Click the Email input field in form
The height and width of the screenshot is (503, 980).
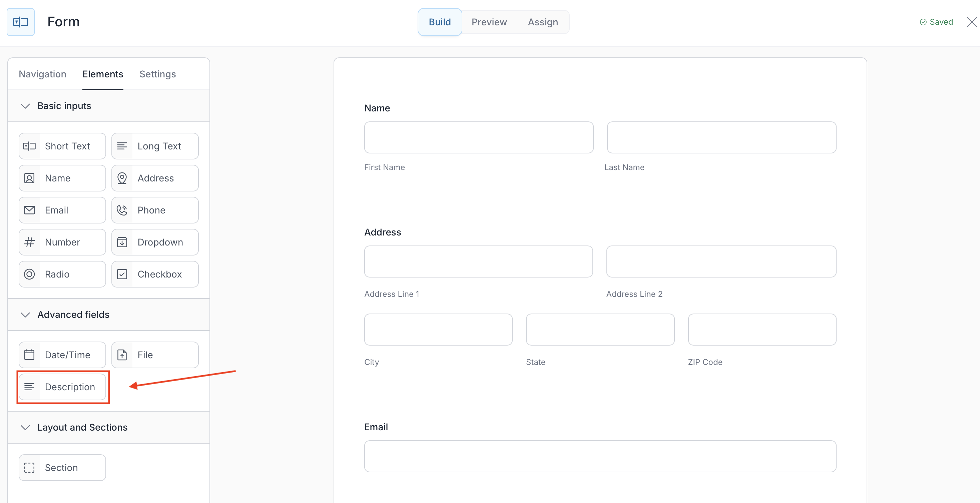600,456
